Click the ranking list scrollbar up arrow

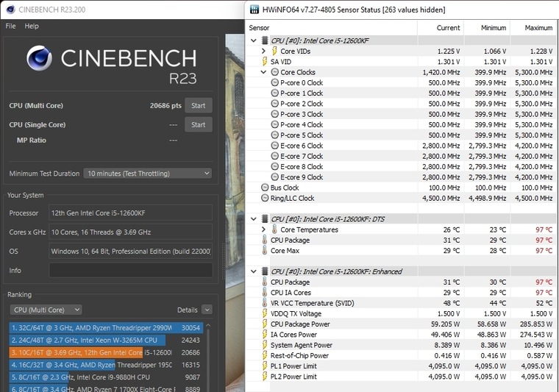208,325
